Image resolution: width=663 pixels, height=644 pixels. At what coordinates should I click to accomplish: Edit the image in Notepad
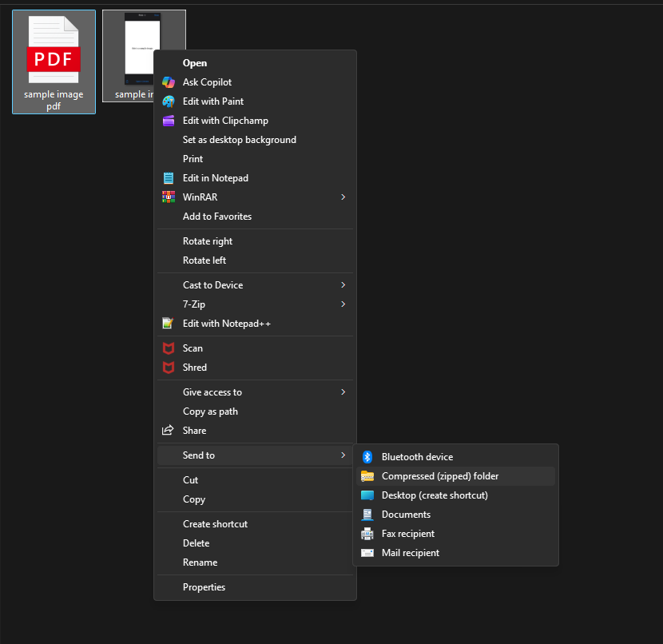(217, 177)
